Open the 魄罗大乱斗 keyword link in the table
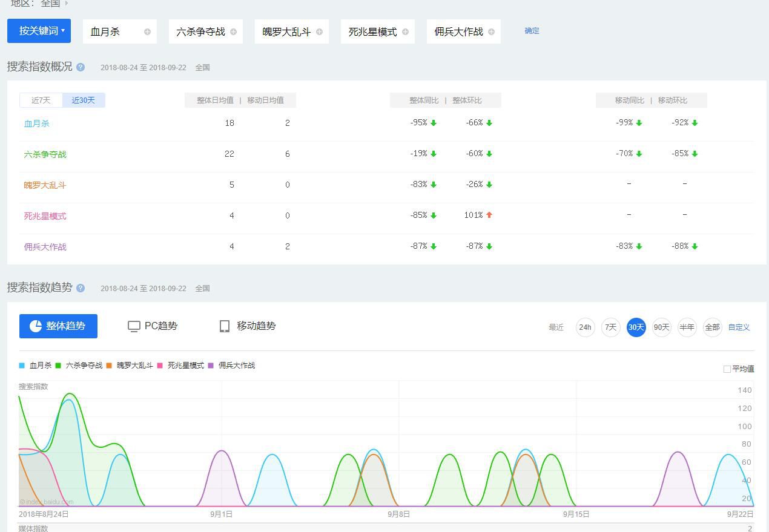The width and height of the screenshot is (769, 532). click(45, 185)
